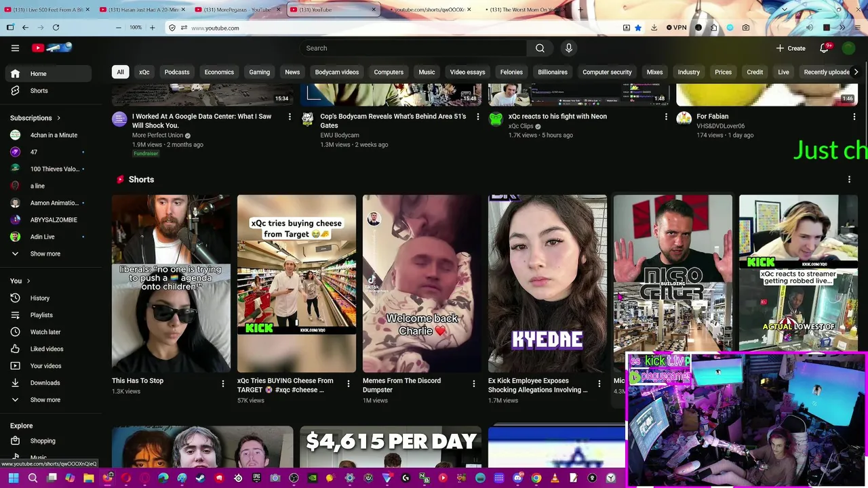Reload the page in browser toolbar
The width and height of the screenshot is (868, 488).
(x=56, y=28)
